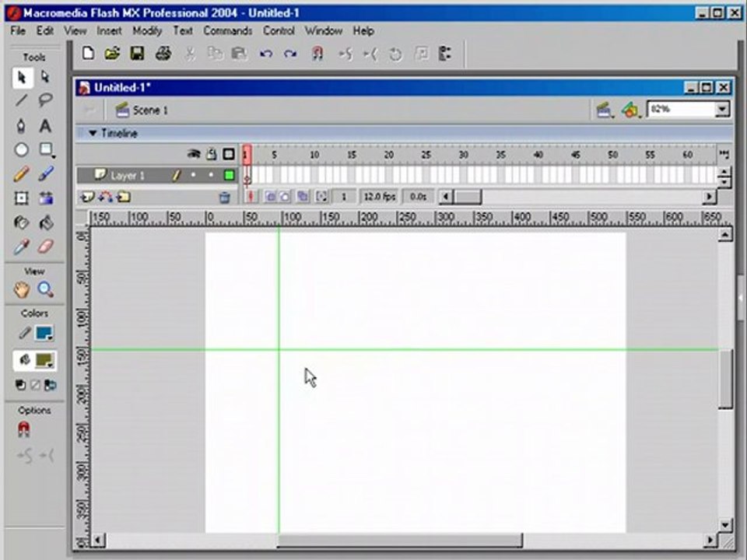Open the fill color picker
The height and width of the screenshot is (560, 747).
click(x=44, y=360)
